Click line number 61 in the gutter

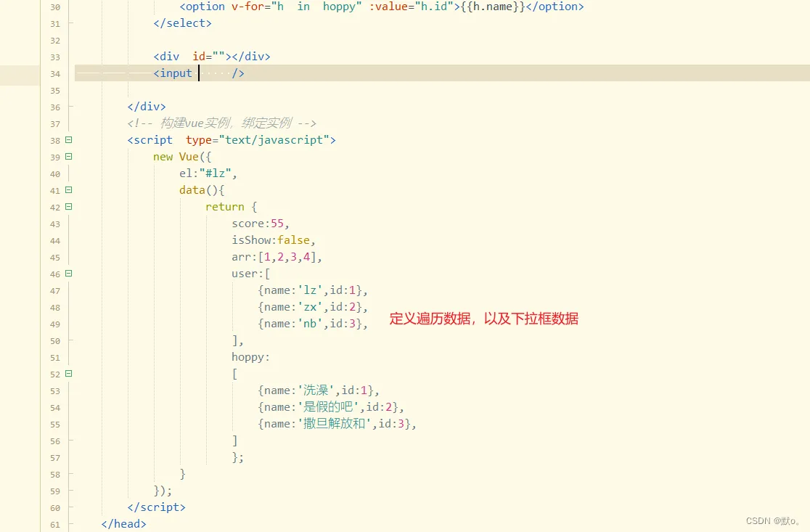click(x=55, y=525)
